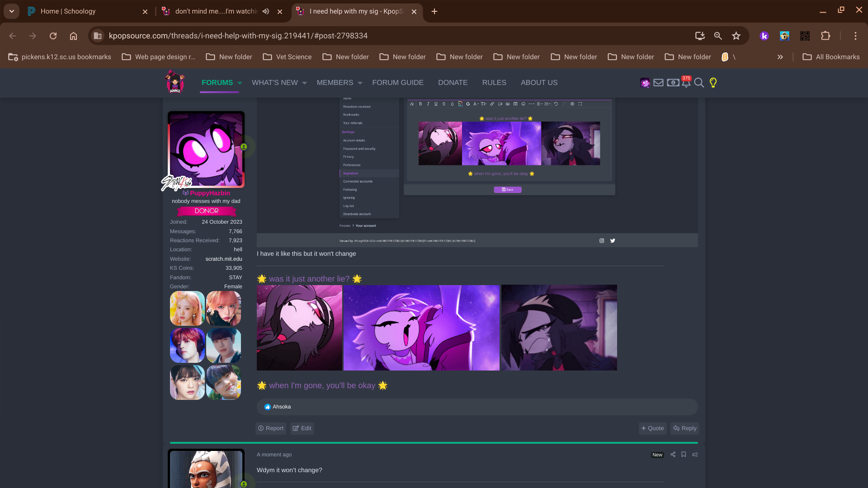This screenshot has height=488, width=868.
Task: Edit the post
Action: click(302, 428)
